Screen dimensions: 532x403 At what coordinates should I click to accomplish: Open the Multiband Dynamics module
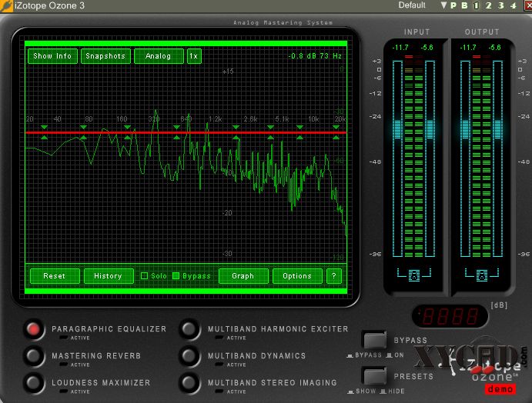coord(189,356)
